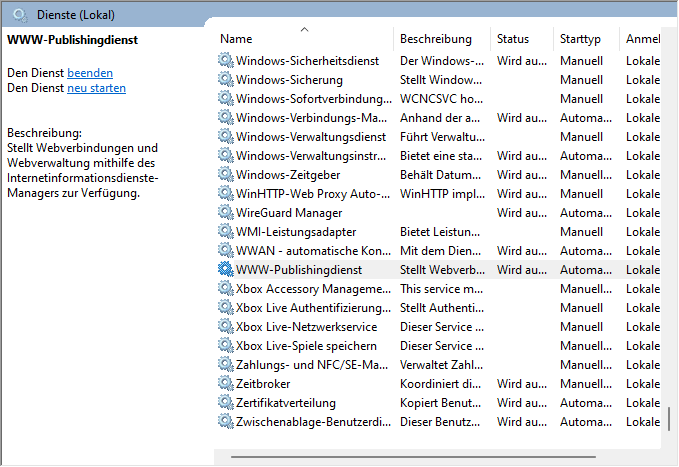This screenshot has height=467, width=679.
Task: Click the gear icon of WMI-Leistungsadapter
Action: coord(226,231)
